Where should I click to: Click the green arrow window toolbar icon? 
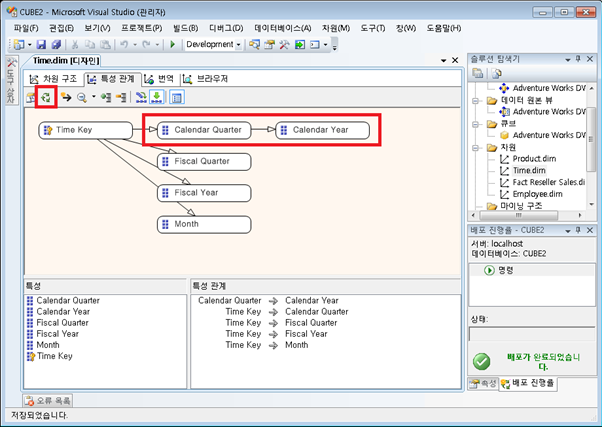pyautogui.click(x=299, y=45)
